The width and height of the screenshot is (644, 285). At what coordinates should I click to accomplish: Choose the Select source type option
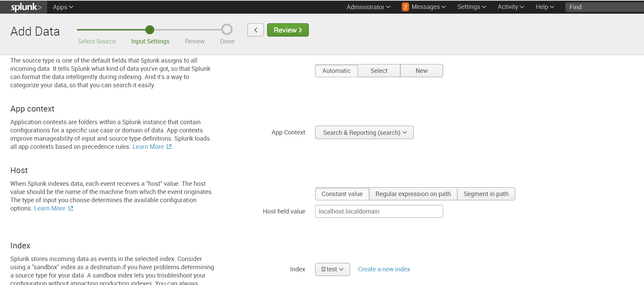tap(379, 71)
